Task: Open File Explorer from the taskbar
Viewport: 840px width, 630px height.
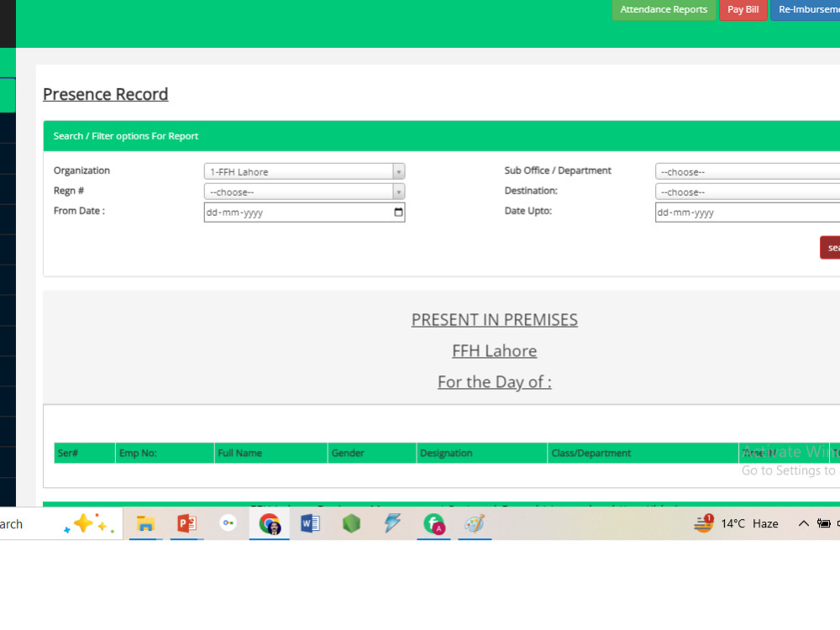Action: [145, 523]
